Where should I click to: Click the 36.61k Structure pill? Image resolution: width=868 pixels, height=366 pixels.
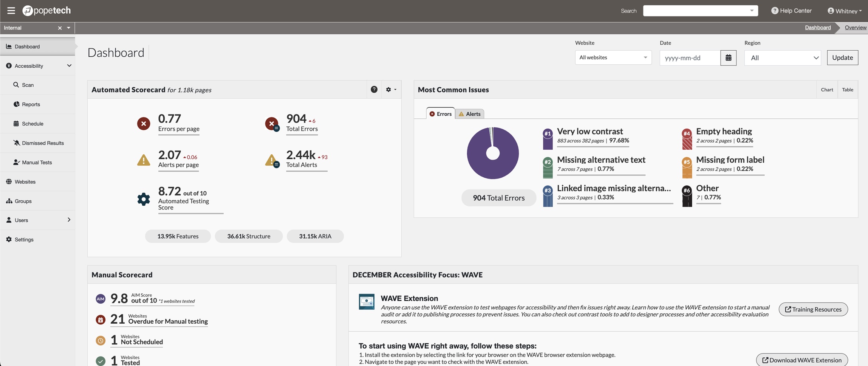tap(249, 236)
